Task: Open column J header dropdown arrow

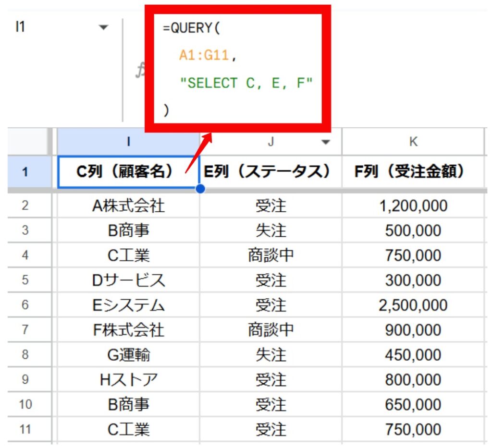Action: (326, 142)
